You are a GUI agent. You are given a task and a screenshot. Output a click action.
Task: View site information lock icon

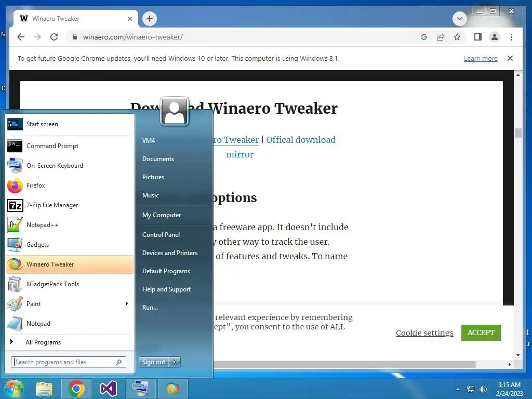pos(75,37)
